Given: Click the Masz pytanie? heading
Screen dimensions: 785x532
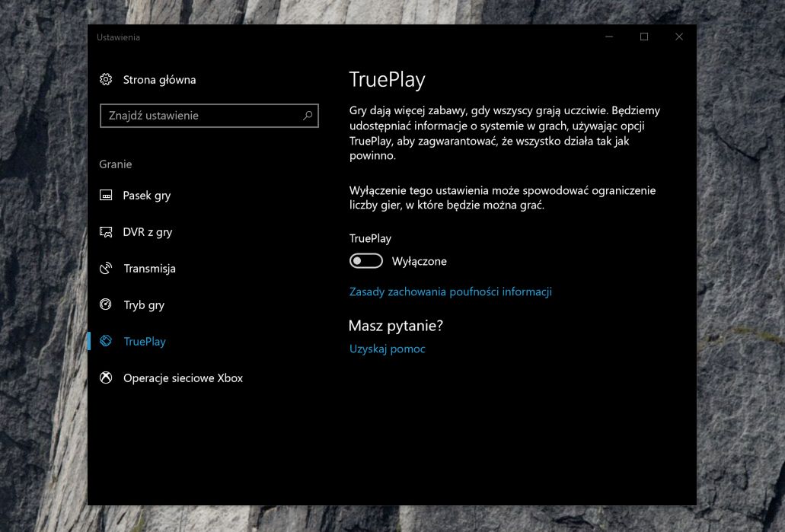Looking at the screenshot, I should (x=395, y=326).
